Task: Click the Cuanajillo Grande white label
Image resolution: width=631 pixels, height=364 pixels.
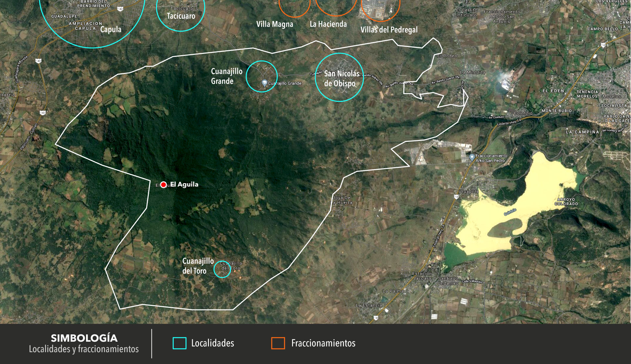Action: point(226,76)
